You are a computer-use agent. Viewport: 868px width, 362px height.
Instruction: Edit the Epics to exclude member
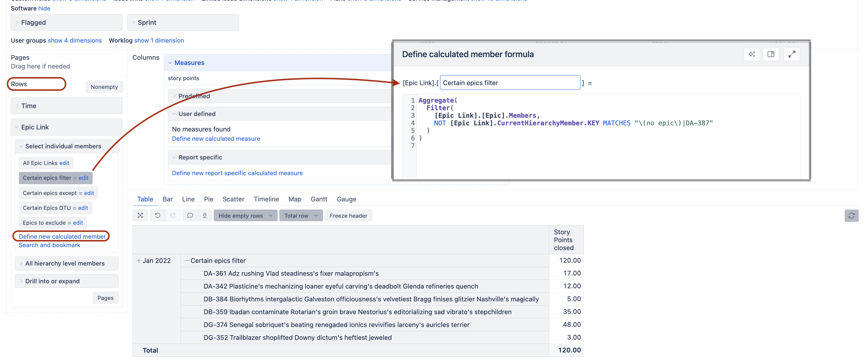78,222
